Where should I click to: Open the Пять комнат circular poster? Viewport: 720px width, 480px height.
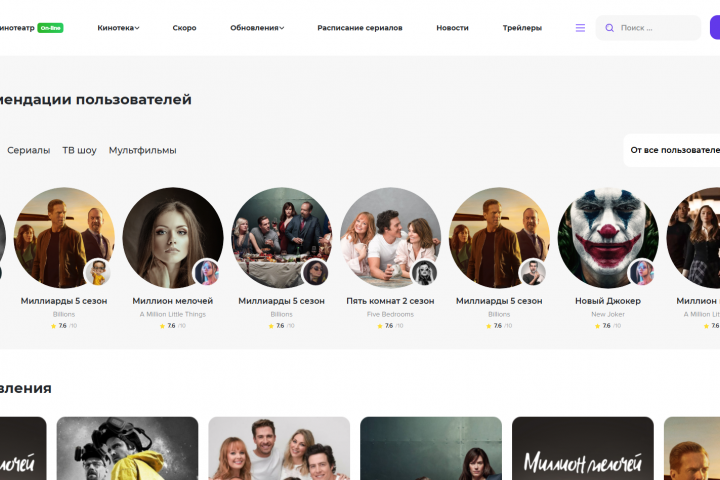390,237
